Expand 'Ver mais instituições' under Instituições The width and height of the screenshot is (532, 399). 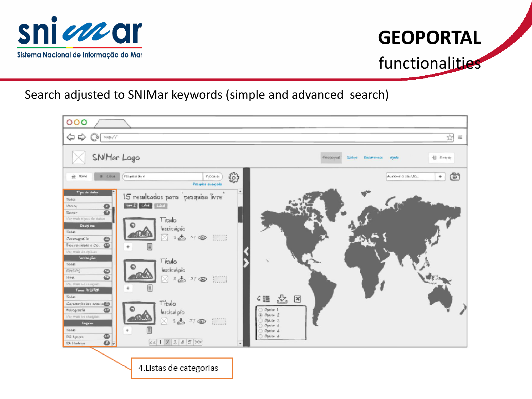pos(83,284)
